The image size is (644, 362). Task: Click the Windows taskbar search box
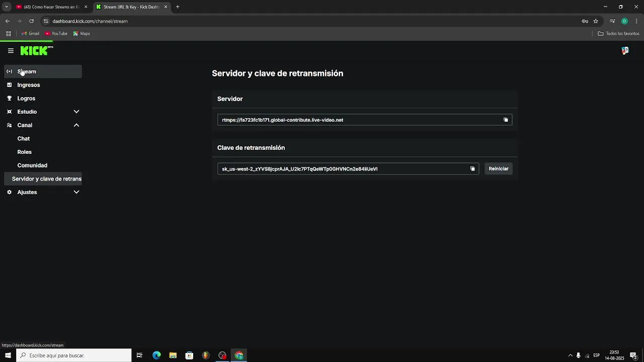[x=74, y=355]
